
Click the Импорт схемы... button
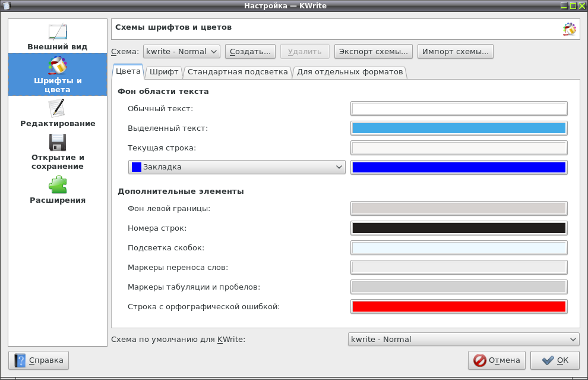[x=455, y=52]
